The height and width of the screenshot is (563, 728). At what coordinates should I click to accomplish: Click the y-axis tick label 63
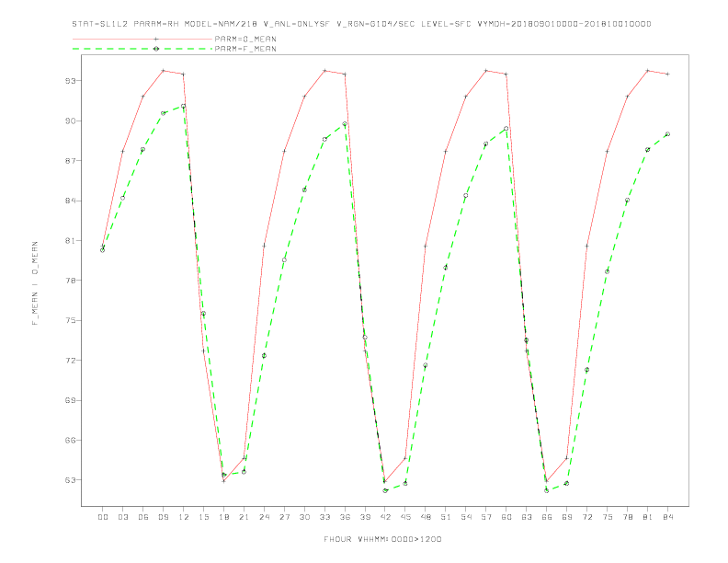tap(70, 480)
